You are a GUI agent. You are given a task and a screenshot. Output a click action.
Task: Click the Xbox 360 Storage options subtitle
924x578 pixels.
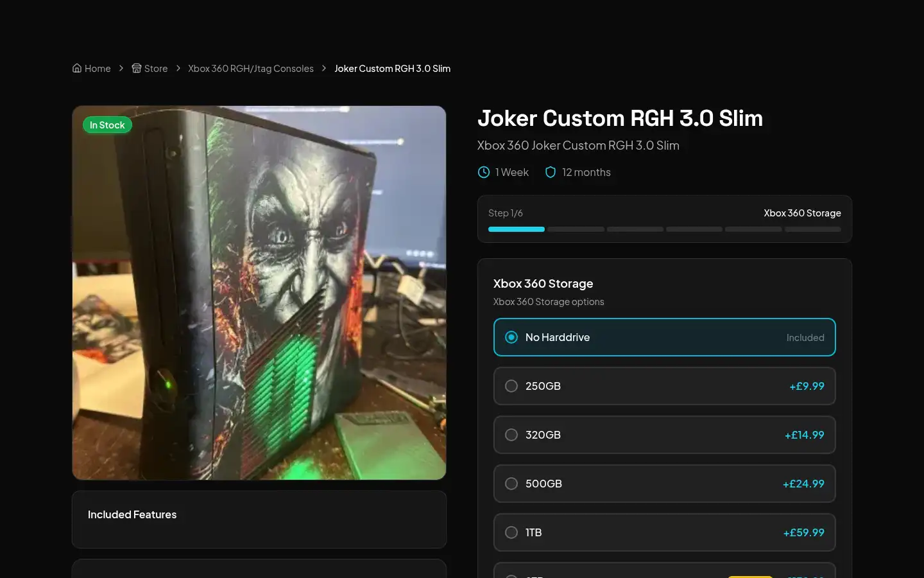click(x=549, y=302)
